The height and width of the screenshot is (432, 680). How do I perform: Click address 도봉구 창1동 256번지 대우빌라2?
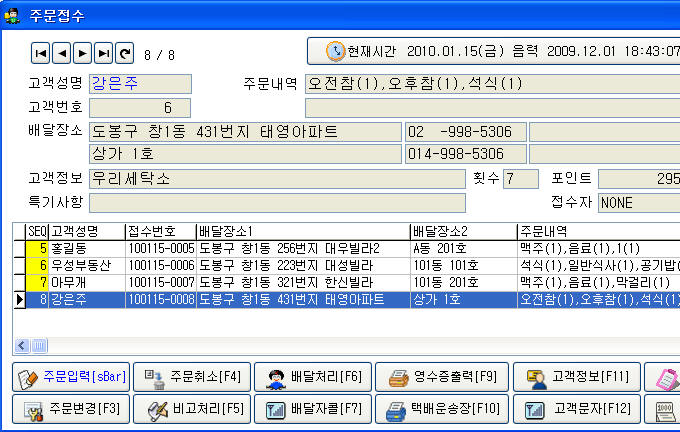[x=303, y=249]
